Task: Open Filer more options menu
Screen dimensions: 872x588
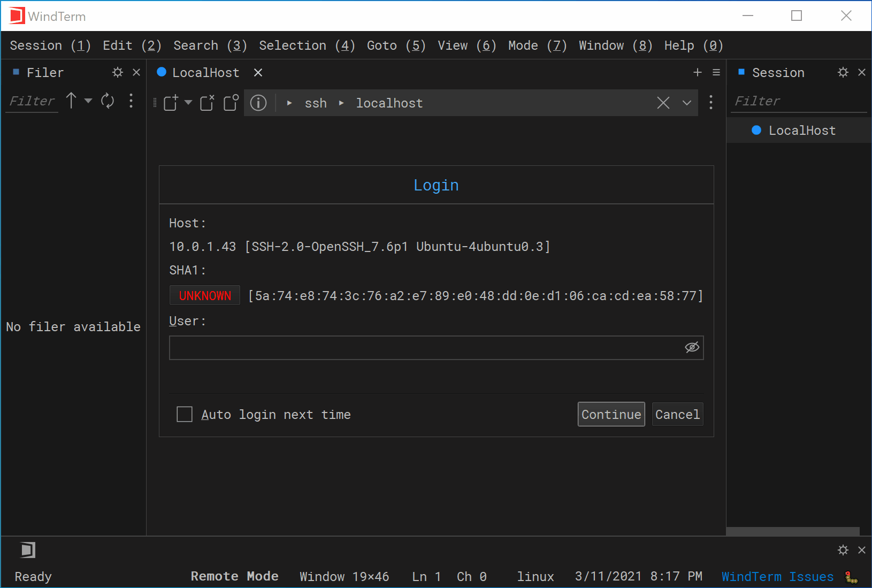Action: click(131, 101)
